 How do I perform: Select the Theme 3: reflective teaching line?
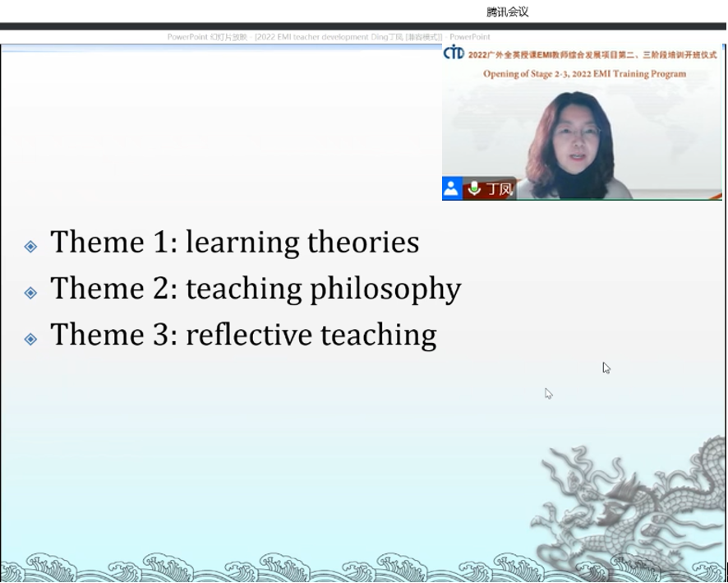coord(243,335)
